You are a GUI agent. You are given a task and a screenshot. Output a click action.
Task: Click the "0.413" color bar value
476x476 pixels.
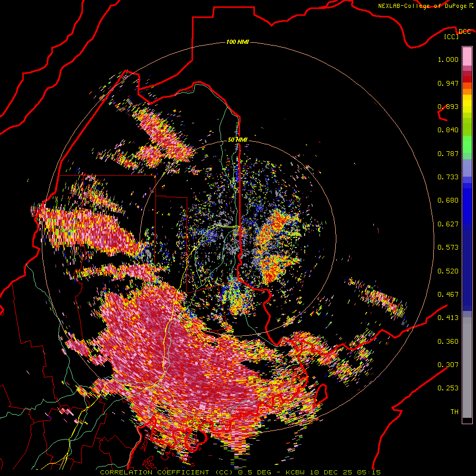[x=448, y=318]
